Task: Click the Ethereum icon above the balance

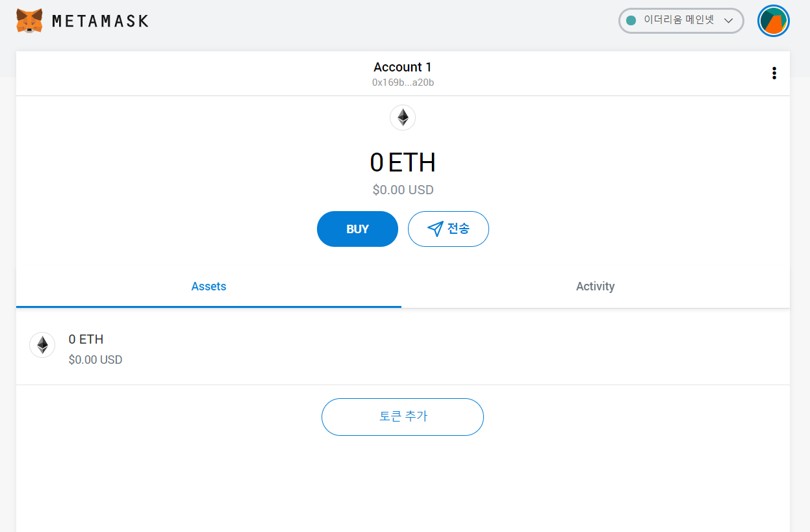Action: click(x=403, y=118)
